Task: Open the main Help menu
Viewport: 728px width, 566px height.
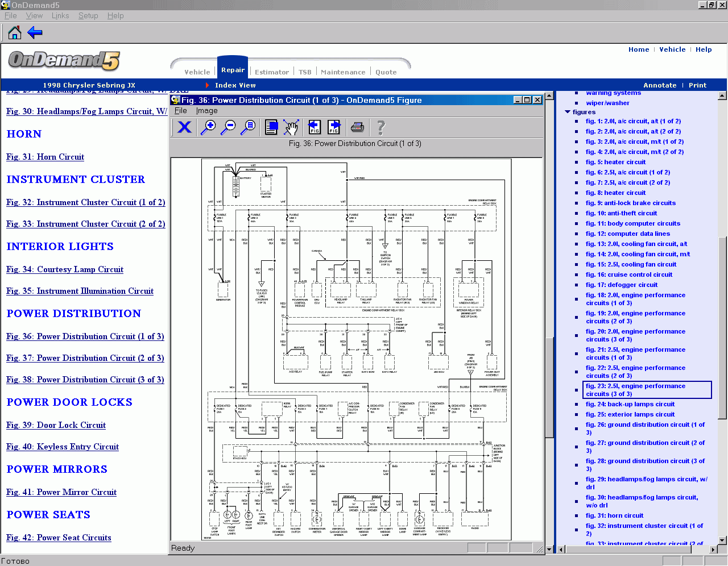Action: pos(115,15)
